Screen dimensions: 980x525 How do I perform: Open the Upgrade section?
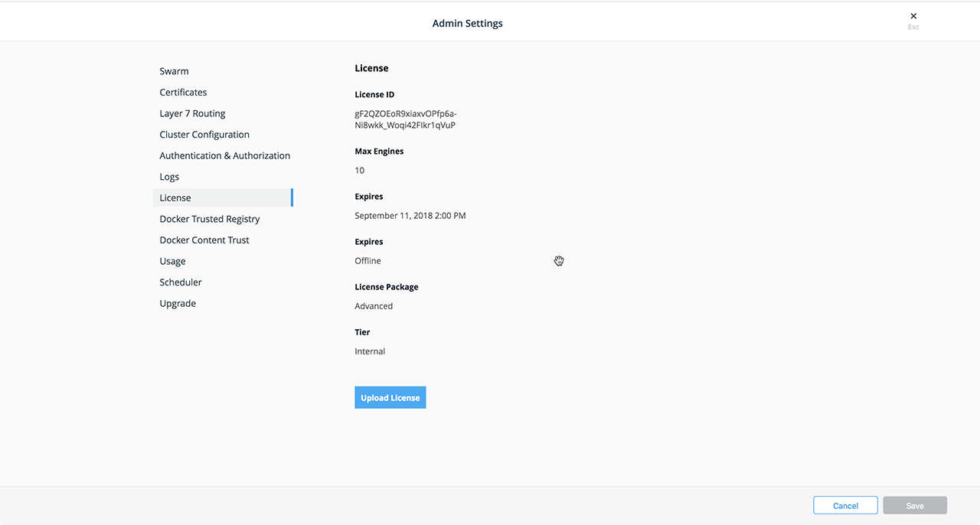tap(178, 304)
